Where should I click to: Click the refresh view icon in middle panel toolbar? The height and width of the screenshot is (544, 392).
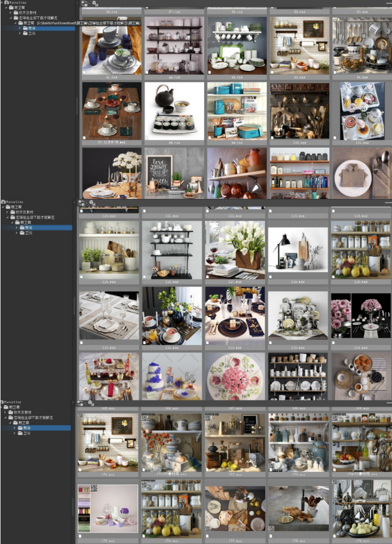click(x=81, y=203)
